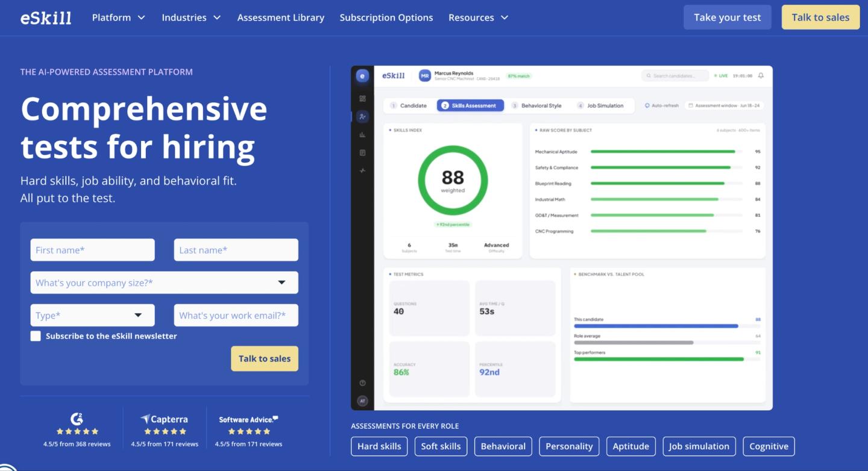Click the Software Advice logo

pos(248,419)
